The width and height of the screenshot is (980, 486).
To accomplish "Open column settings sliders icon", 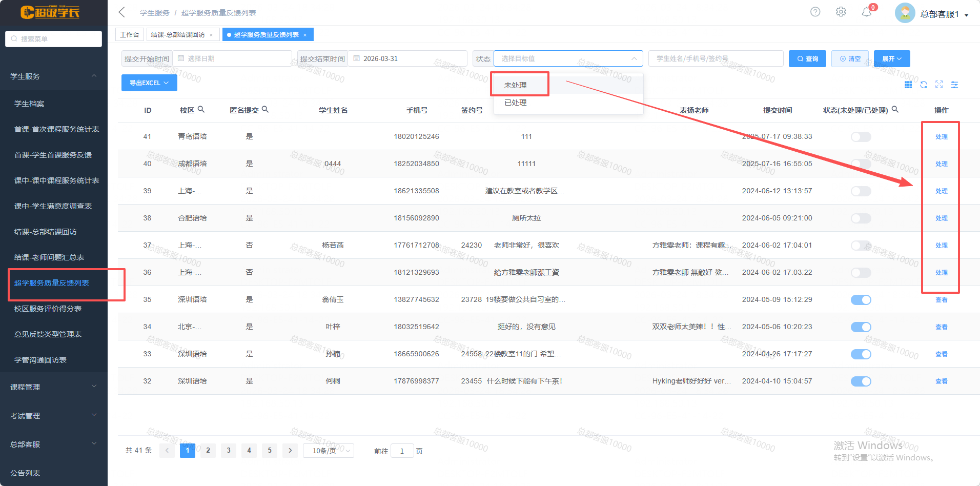I will 954,85.
